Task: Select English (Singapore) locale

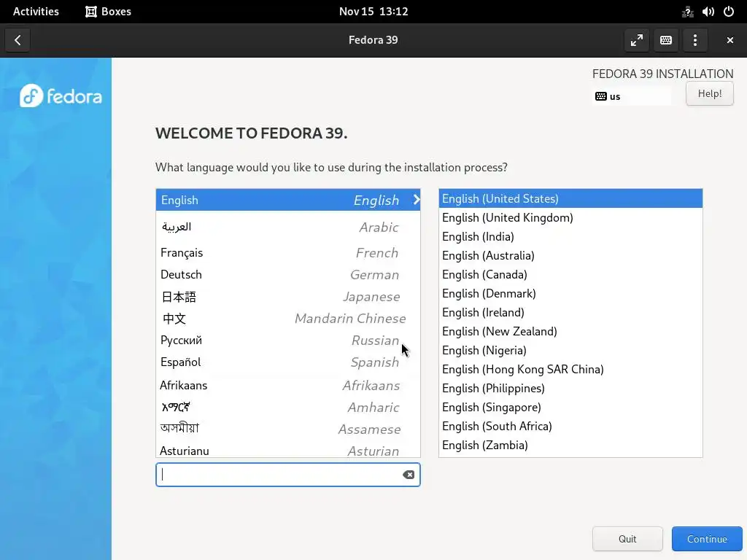Action: pyautogui.click(x=570, y=407)
